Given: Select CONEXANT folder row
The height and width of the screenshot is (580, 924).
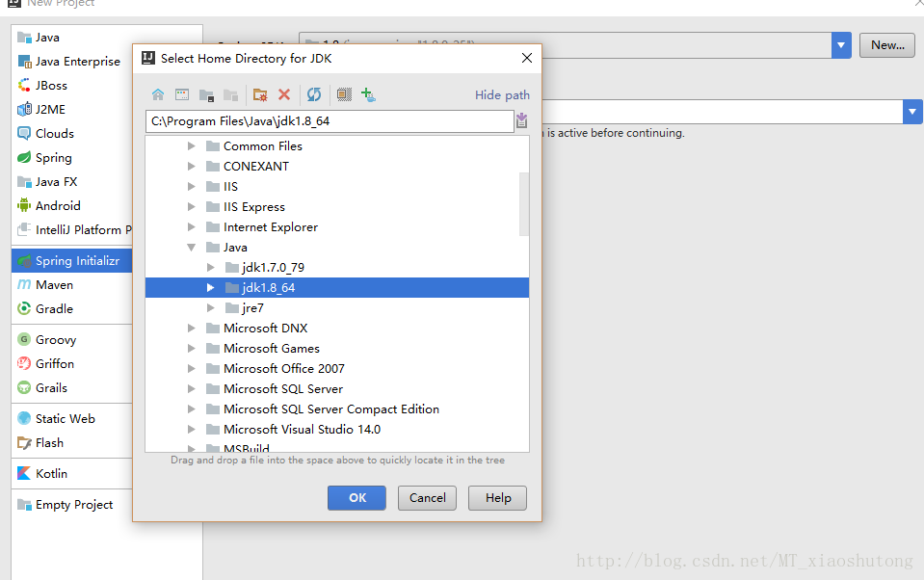Looking at the screenshot, I should [x=337, y=167].
